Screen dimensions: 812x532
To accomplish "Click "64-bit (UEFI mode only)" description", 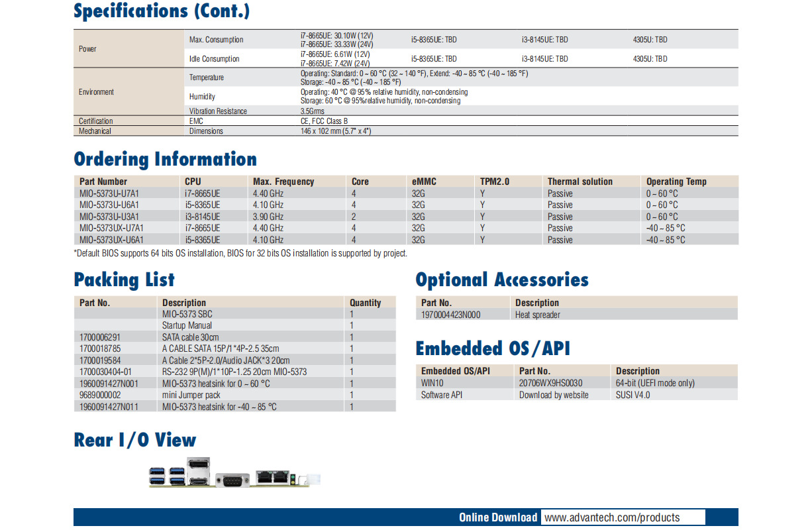I will (656, 383).
